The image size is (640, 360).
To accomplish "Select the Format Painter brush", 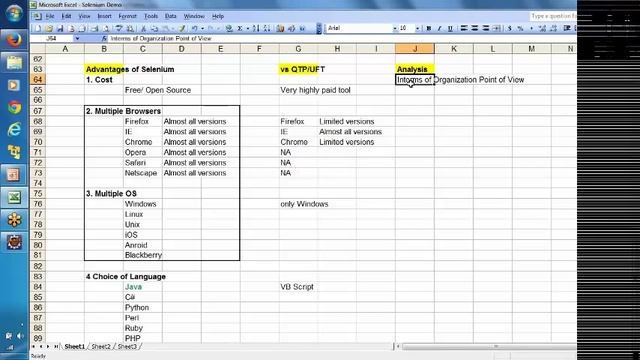I will click(x=182, y=28).
